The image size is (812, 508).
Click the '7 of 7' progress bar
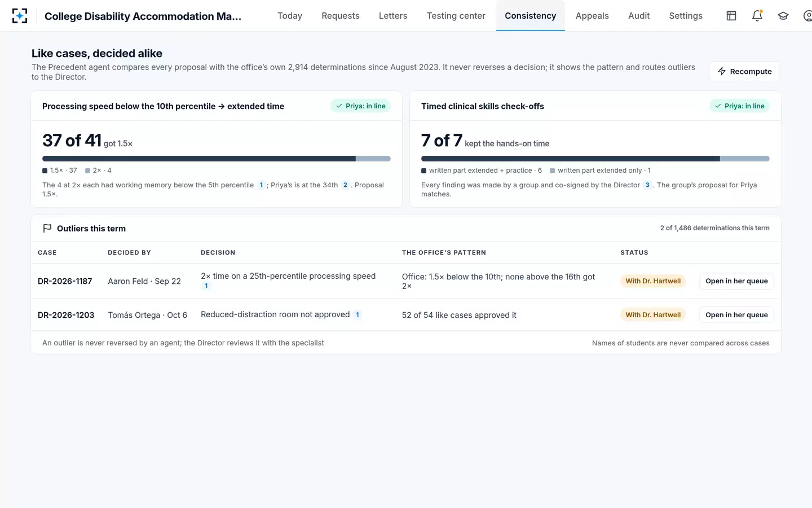[595, 159]
